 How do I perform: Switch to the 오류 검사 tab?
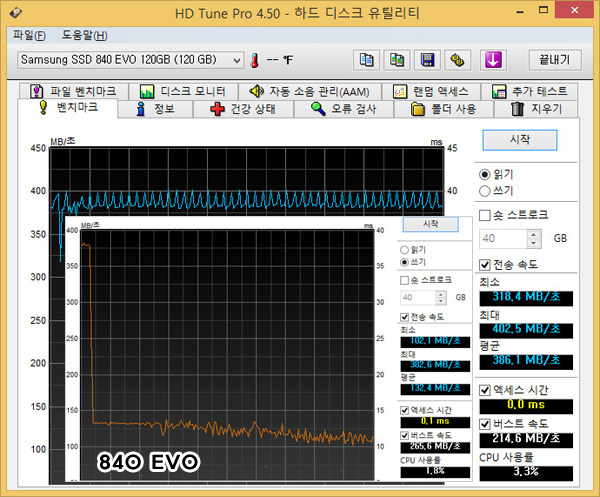tap(343, 109)
